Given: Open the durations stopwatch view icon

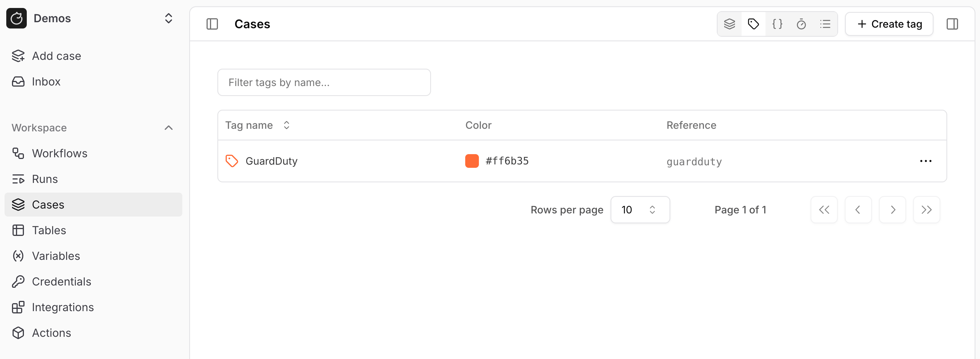Looking at the screenshot, I should [801, 24].
